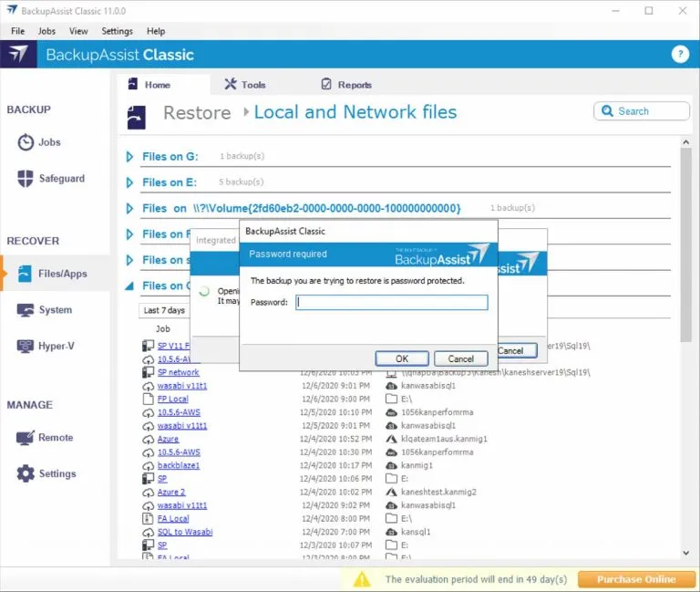700x592 pixels.
Task: Click the Jobs clock icon in sidebar
Action: click(26, 143)
